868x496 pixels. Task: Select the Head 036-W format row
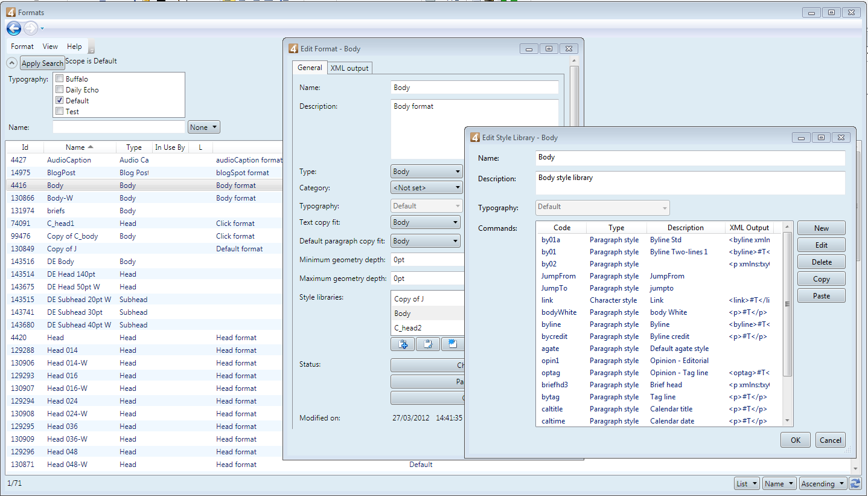(x=144, y=439)
